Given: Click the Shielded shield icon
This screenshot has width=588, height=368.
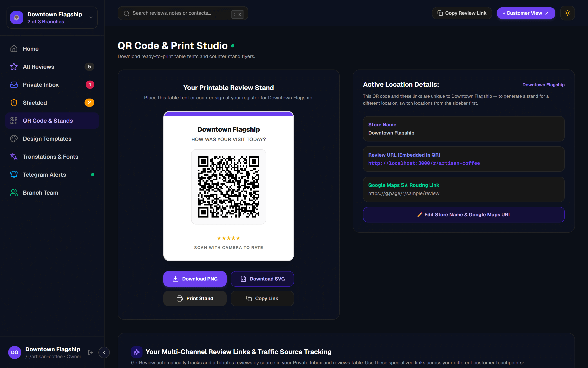Looking at the screenshot, I should (x=14, y=103).
